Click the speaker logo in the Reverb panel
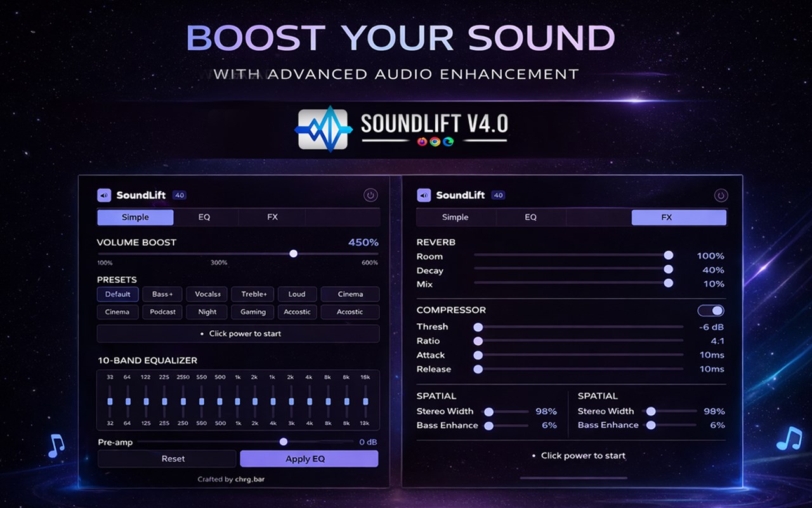Image resolution: width=812 pixels, height=508 pixels. (424, 196)
